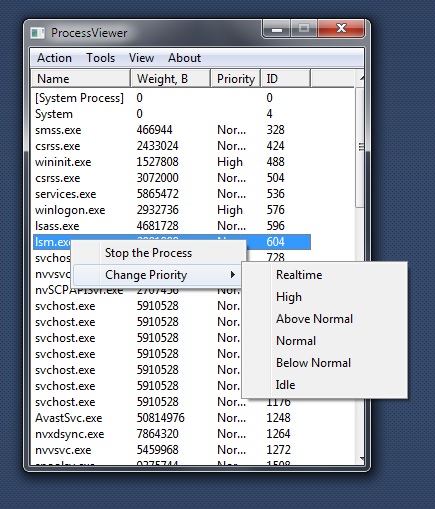The width and height of the screenshot is (435, 509).
Task: Click the scrollbar up arrow
Action: click(360, 79)
